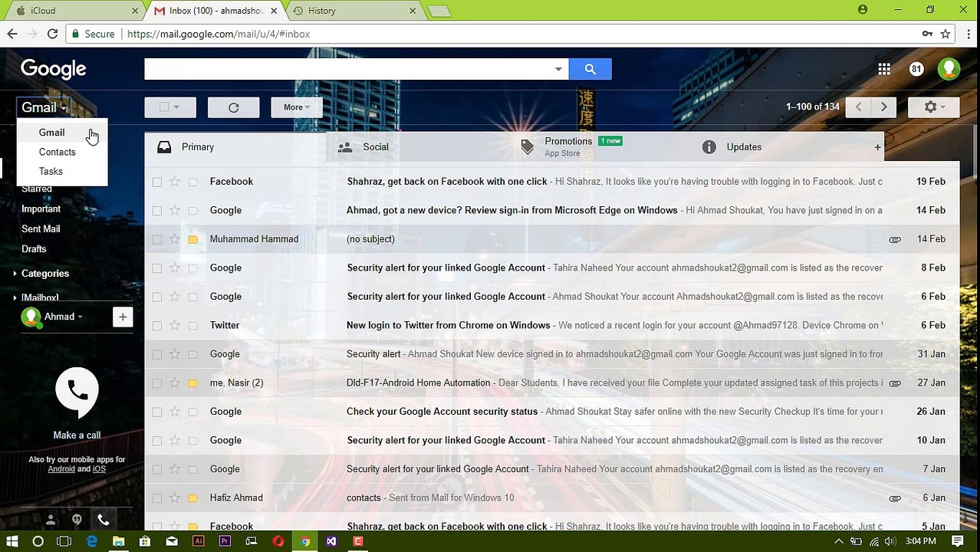Tick the Muhammad Hammad email checkbox

tap(157, 239)
